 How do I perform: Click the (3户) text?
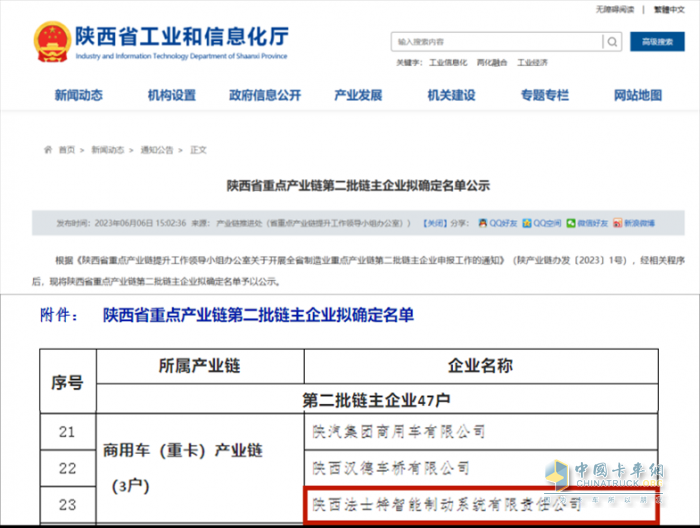(130, 486)
